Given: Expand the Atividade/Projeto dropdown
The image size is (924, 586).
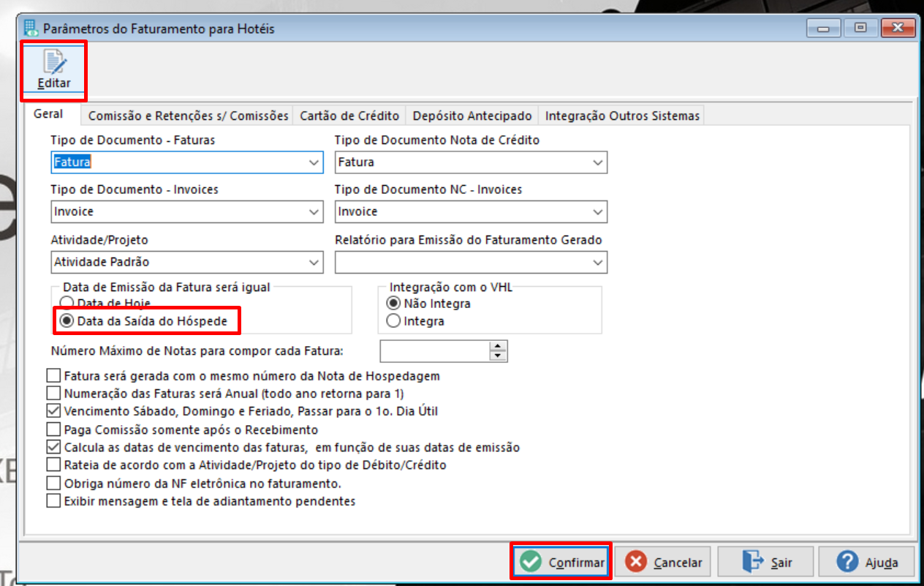Looking at the screenshot, I should [314, 262].
